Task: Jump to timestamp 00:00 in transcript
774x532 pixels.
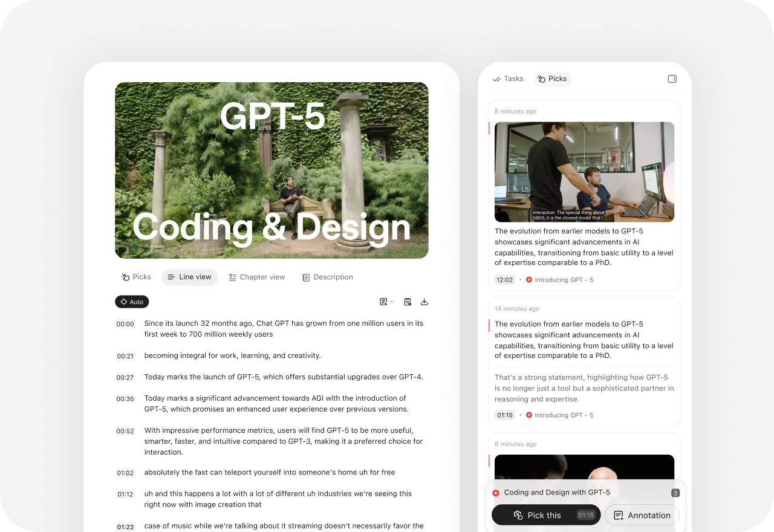Action: pyautogui.click(x=125, y=324)
